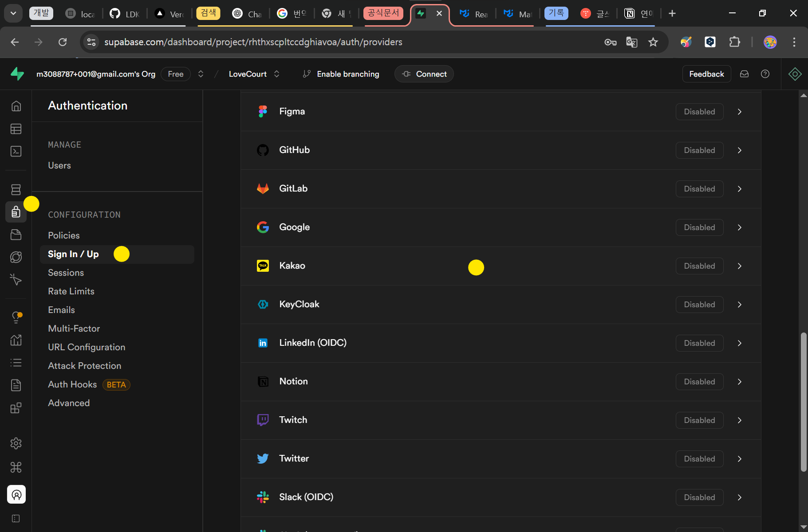
Task: Open the Multi-Factor menu item
Action: coord(74,329)
